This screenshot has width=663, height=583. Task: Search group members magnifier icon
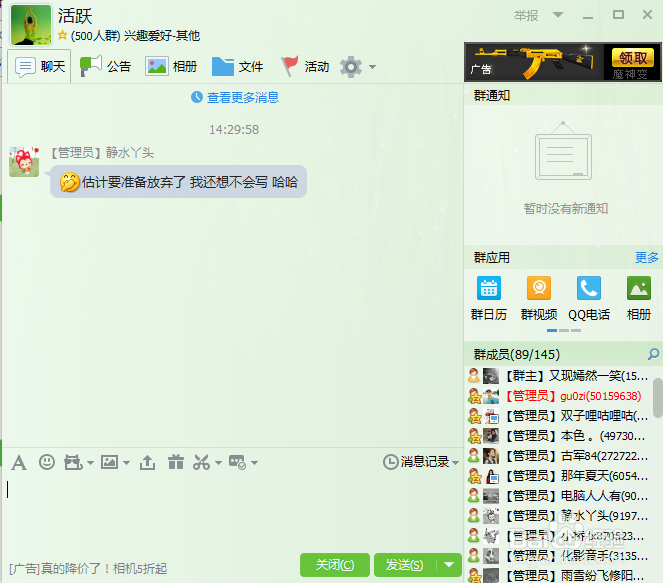coord(653,354)
